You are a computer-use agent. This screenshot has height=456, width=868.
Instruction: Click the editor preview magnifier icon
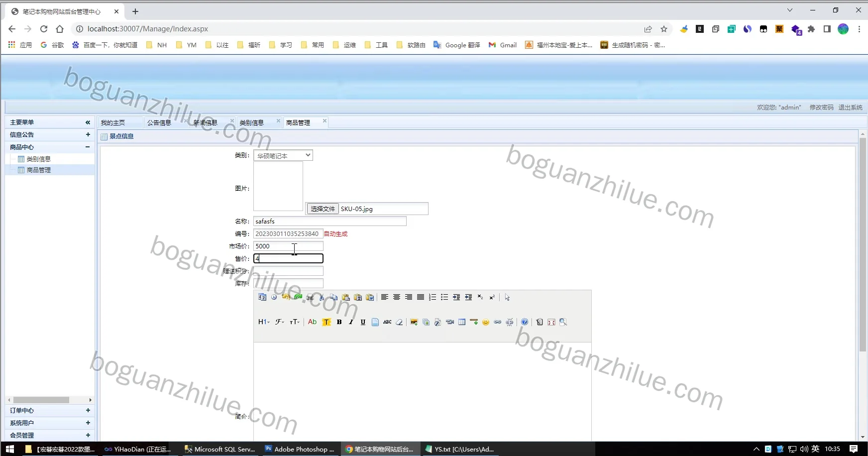coord(563,322)
